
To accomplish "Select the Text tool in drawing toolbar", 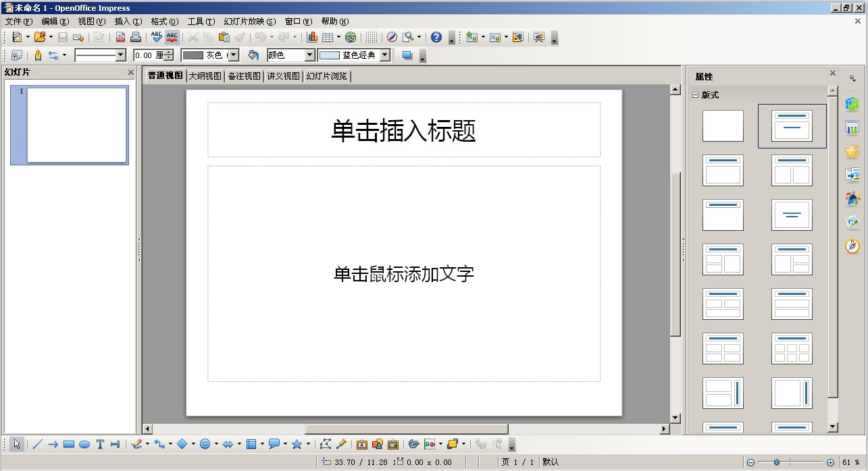I will tap(100, 444).
